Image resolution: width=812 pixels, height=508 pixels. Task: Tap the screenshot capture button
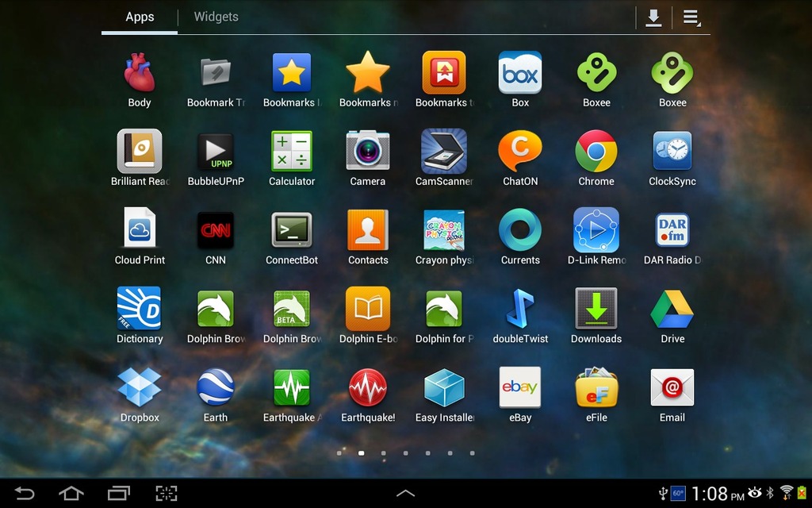point(167,493)
